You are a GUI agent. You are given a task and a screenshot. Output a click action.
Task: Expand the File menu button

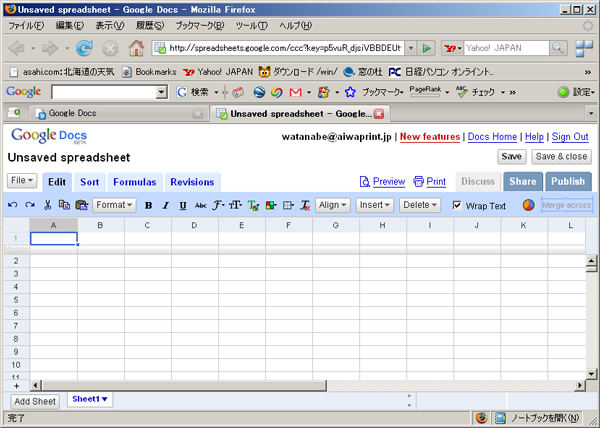[x=22, y=180]
